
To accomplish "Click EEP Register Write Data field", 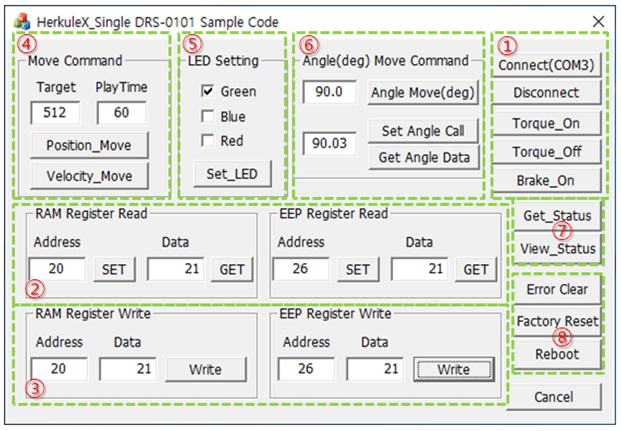I will click(x=375, y=369).
